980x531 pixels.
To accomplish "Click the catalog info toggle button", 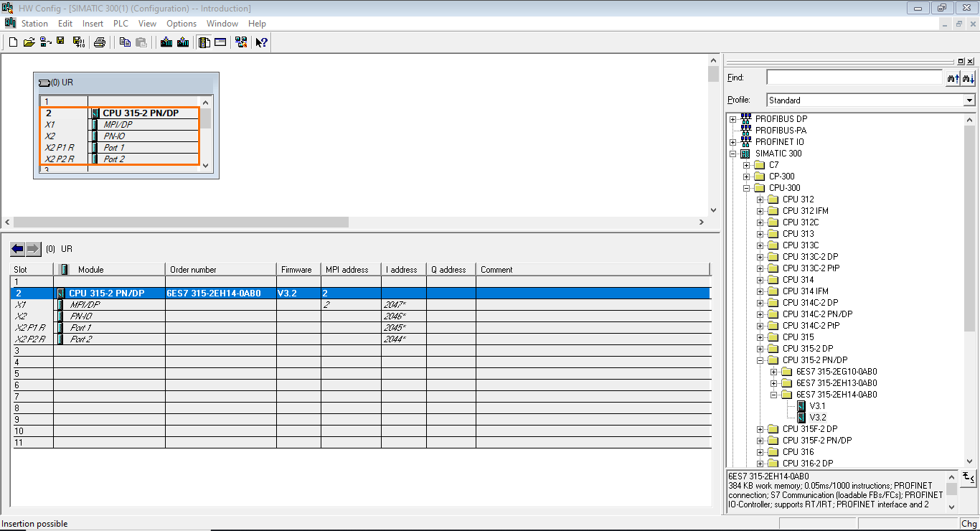I will (x=968, y=477).
